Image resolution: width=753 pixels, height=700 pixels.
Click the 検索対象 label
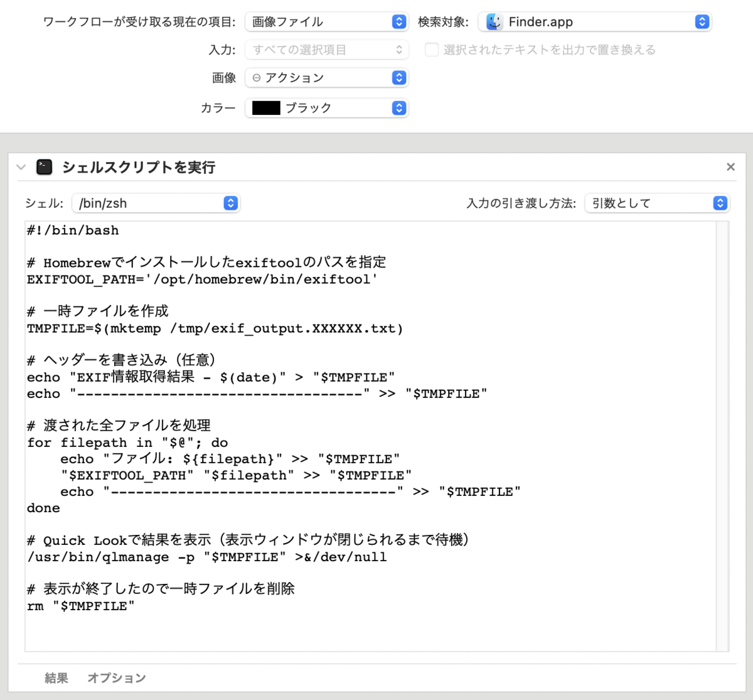[x=444, y=22]
